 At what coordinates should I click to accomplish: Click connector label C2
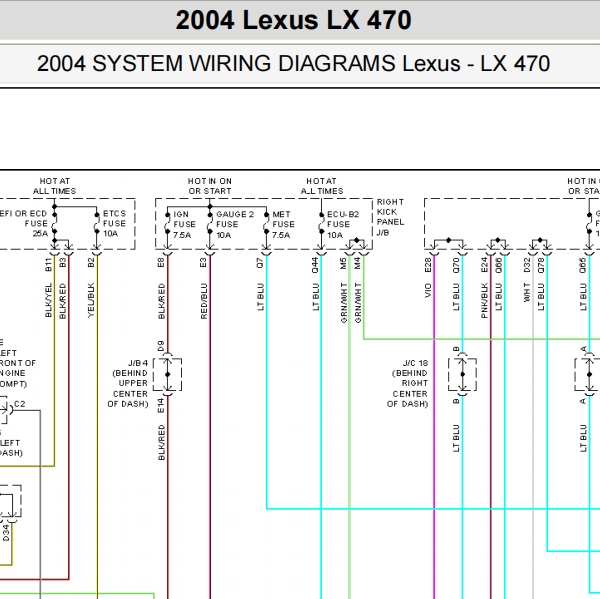click(20, 404)
